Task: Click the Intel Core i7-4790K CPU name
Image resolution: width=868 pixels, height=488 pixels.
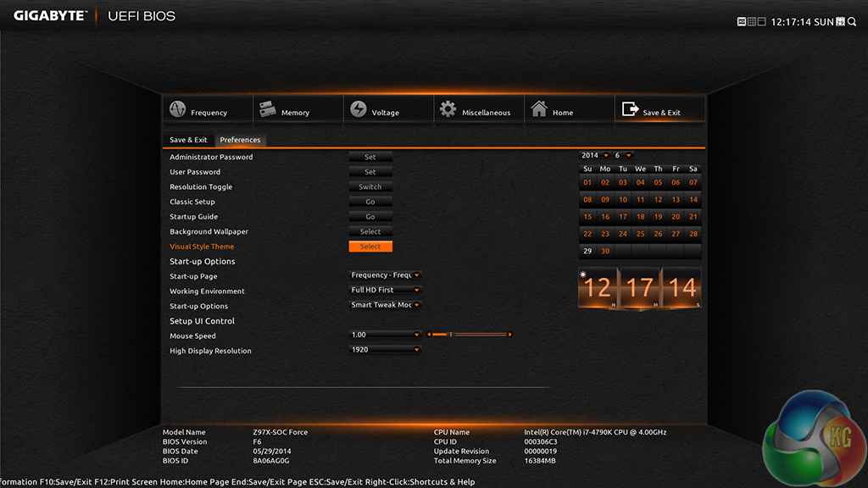Action: tap(595, 432)
